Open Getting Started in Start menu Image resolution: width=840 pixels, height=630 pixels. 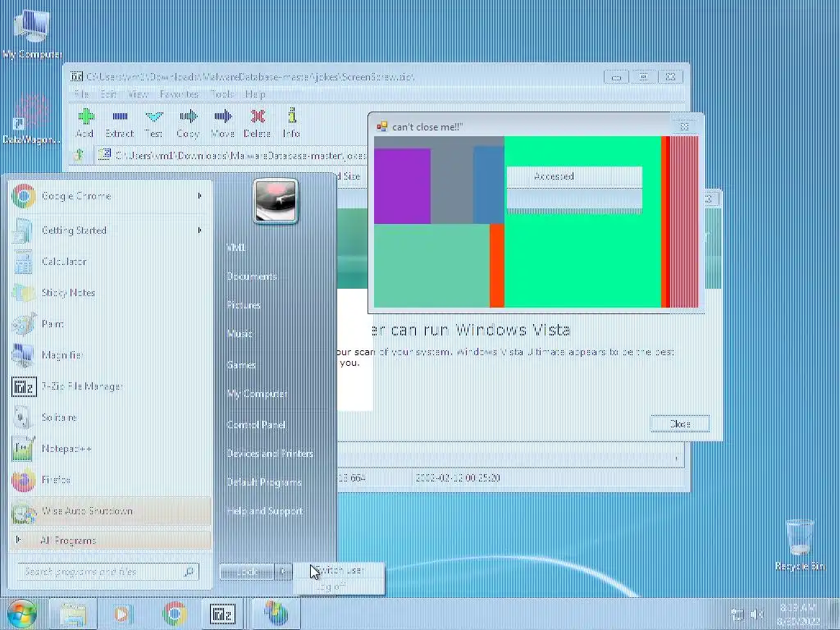click(111, 231)
